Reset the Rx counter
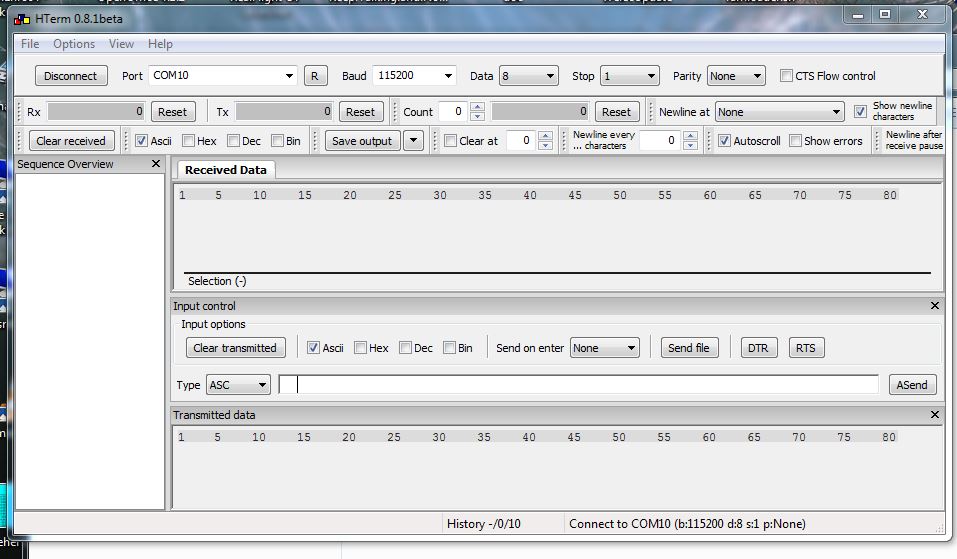Viewport: 957px width, 559px height. pos(173,112)
